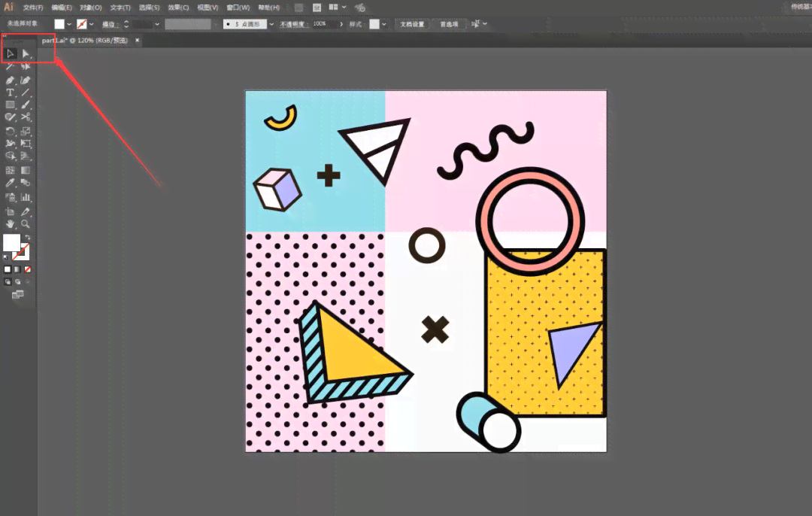812x516 pixels.
Task: Pick the Width tool
Action: tap(10, 144)
